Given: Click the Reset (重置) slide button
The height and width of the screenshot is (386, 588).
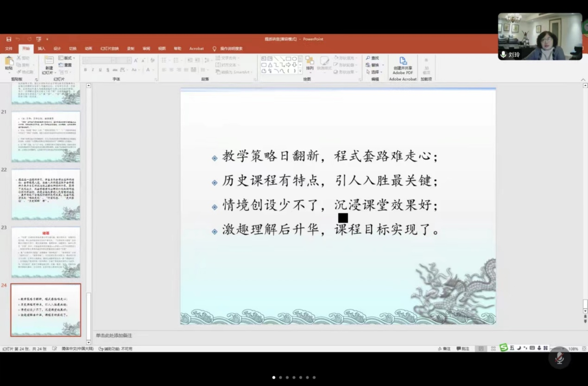Looking at the screenshot, I should [x=65, y=65].
